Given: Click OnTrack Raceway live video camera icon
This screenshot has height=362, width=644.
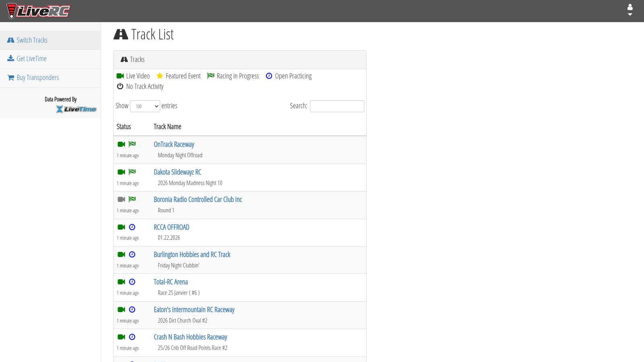Looking at the screenshot, I should (x=121, y=144).
